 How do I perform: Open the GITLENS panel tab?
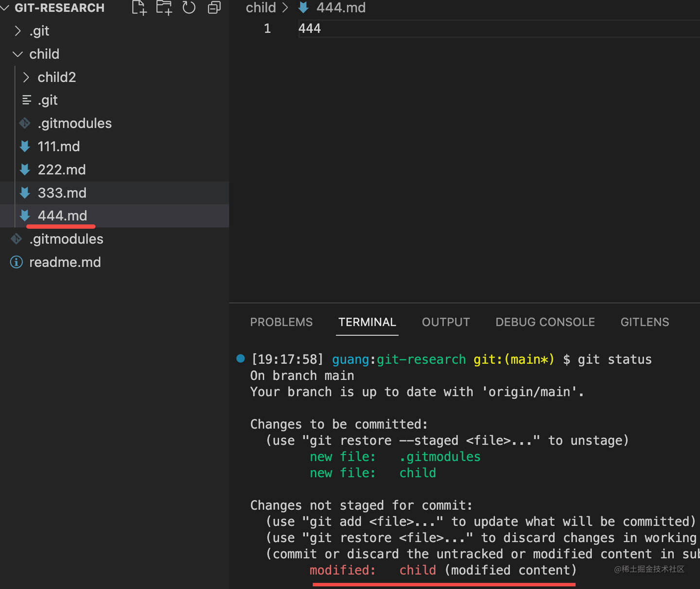(x=645, y=322)
